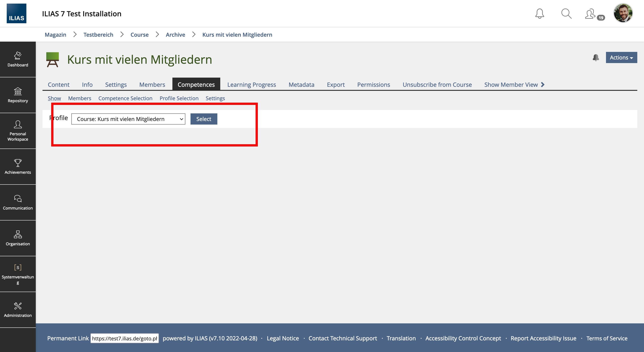Click the user avatar picture
644x352 pixels.
pyautogui.click(x=623, y=13)
